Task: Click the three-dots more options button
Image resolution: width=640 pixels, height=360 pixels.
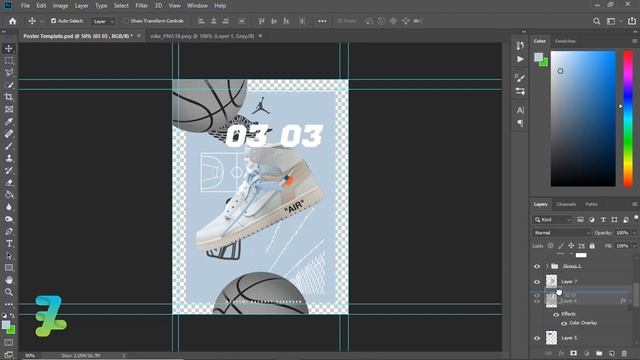Action: tap(322, 21)
